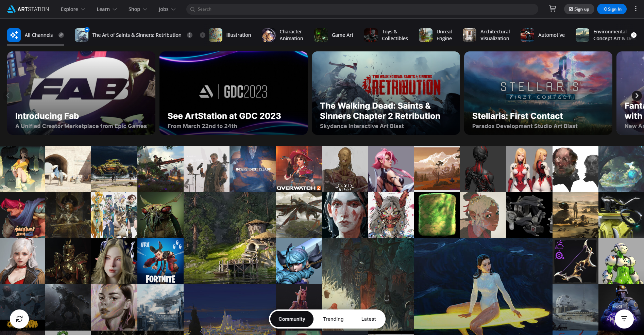Open the feed filter settings
644x335 pixels.
[624, 319]
